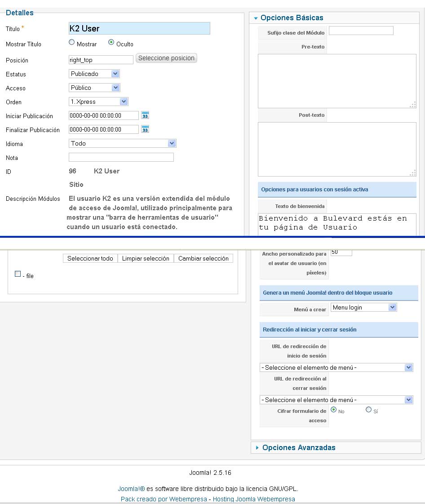425x504 pixels.
Task: Focus the empty Nota field
Action: pos(121,157)
